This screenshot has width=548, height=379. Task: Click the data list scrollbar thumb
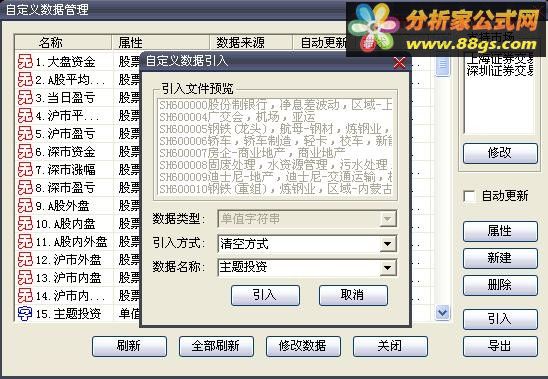(x=442, y=66)
